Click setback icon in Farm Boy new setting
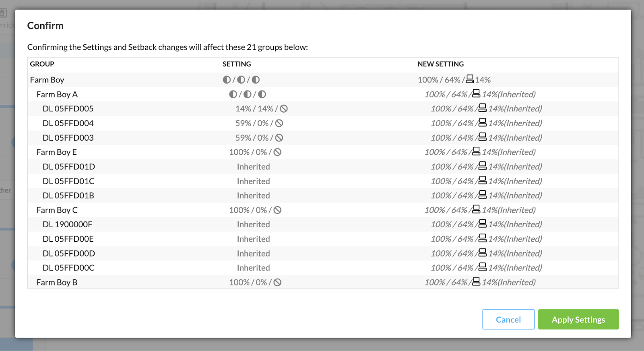644x351 pixels. tap(470, 79)
